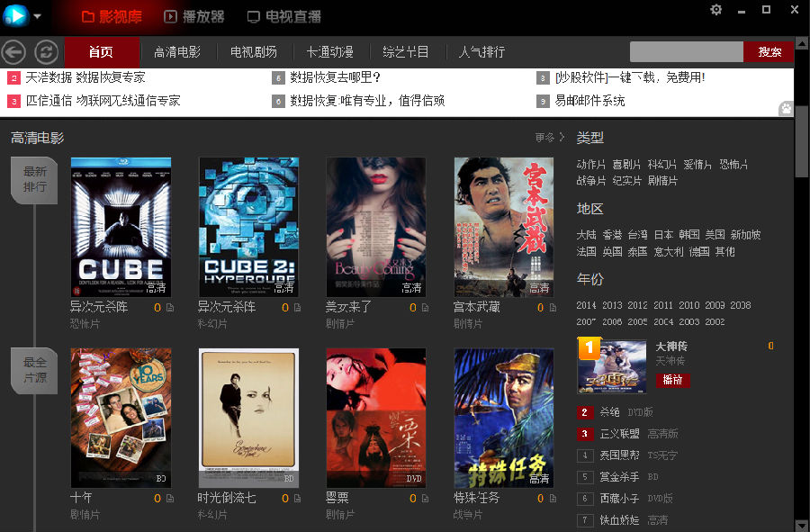Expand the 更多 link for HD movies
810x532 pixels.
tap(549, 138)
